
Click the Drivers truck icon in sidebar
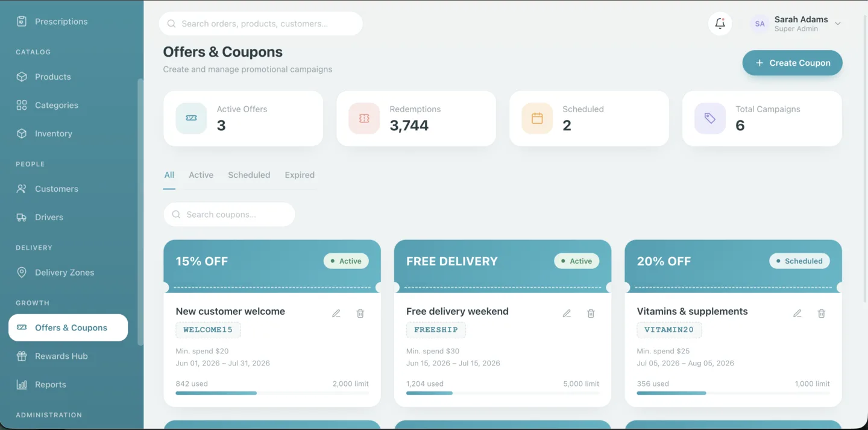(22, 217)
